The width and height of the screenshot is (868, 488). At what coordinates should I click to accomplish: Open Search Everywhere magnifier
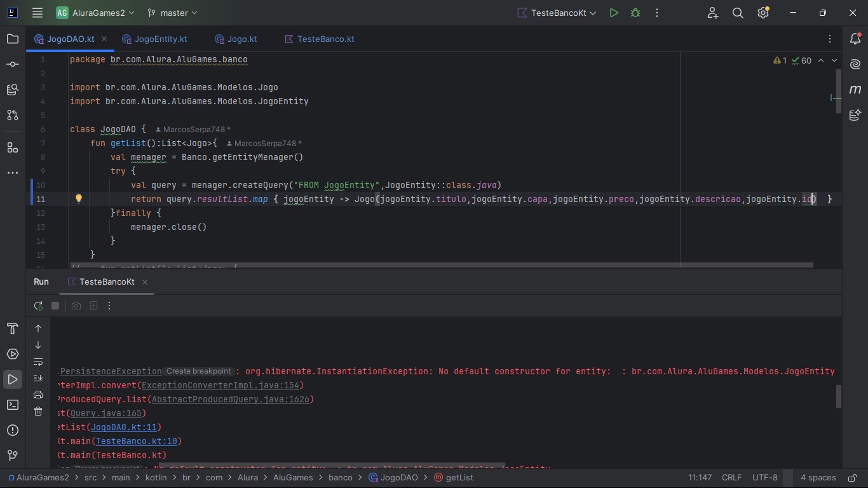(738, 13)
